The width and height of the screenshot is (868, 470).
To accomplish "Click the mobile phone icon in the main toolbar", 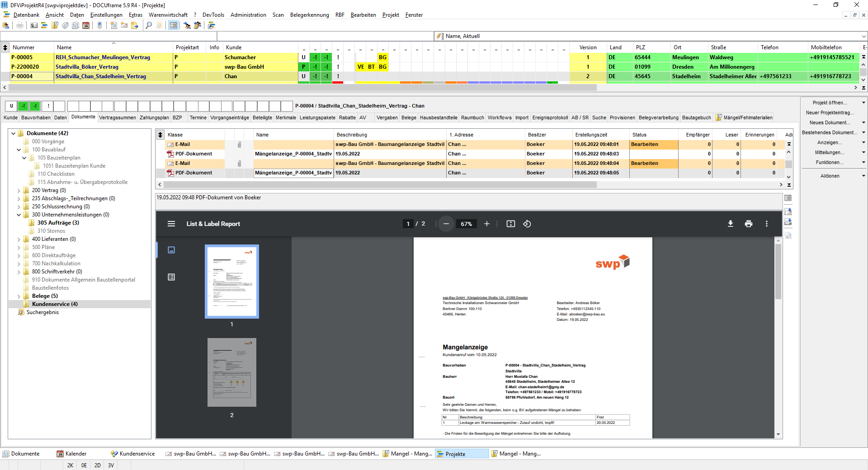I will click(99, 25).
